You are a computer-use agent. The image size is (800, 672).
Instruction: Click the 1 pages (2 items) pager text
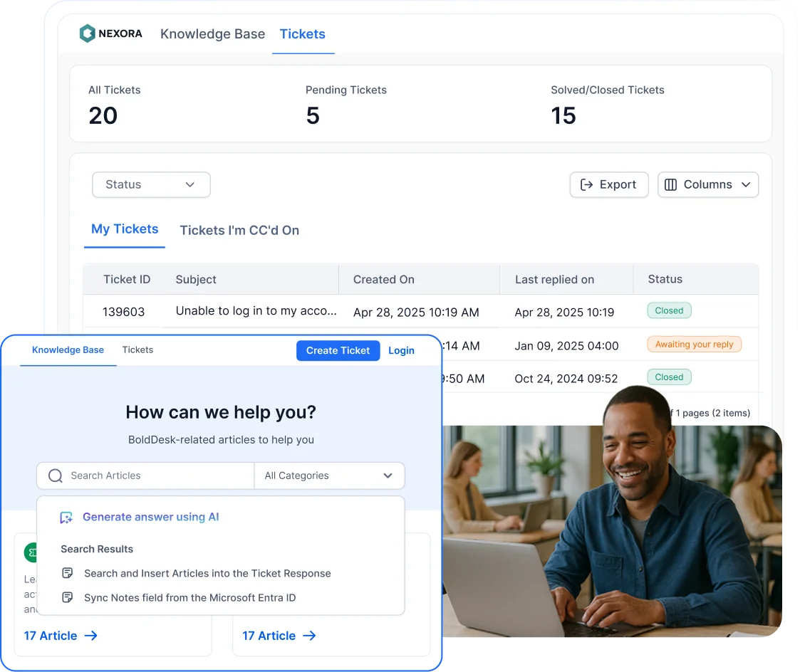click(713, 413)
